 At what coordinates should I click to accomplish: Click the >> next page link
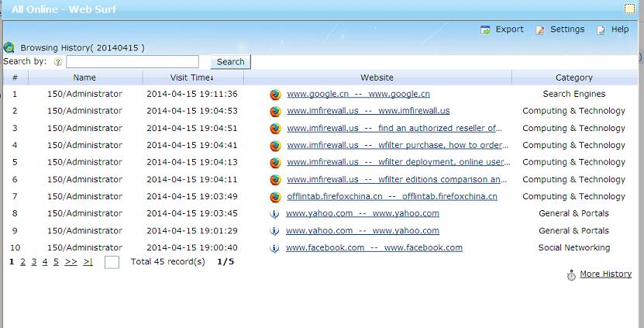71,261
